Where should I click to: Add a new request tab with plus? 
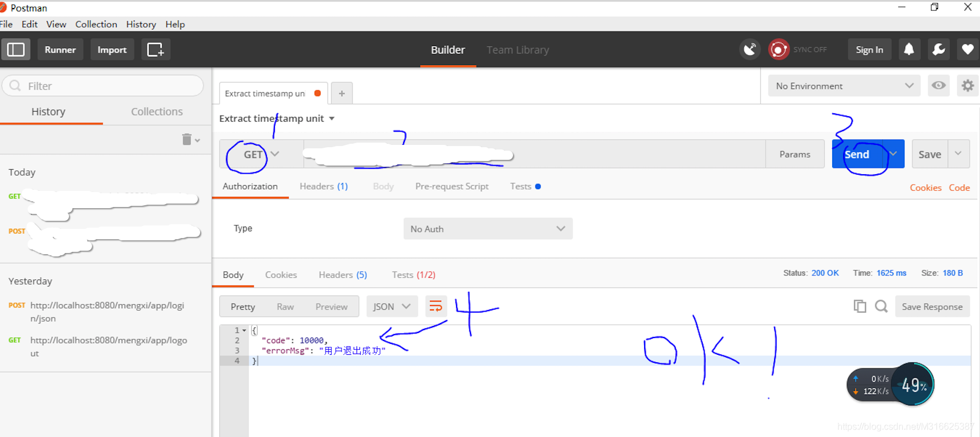342,93
